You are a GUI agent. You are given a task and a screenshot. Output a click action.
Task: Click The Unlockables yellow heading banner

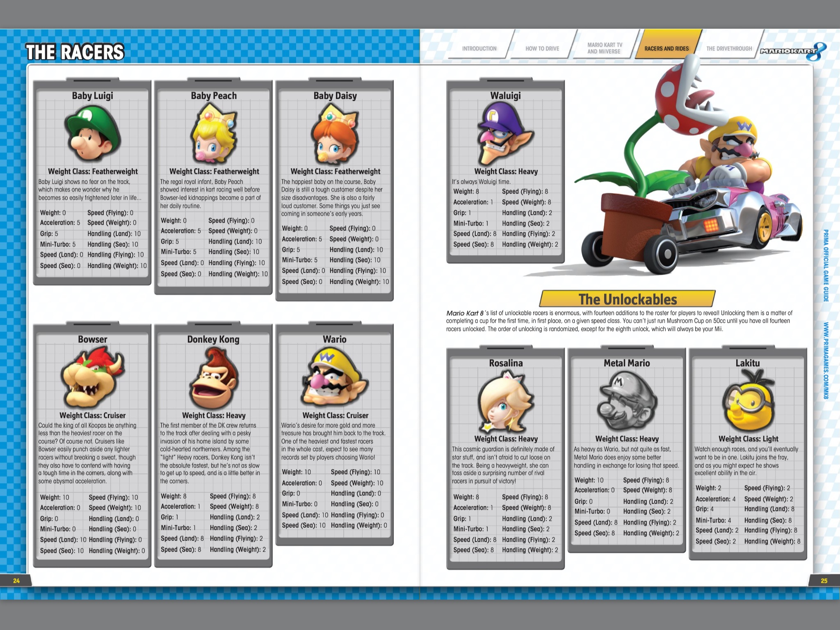pyautogui.click(x=628, y=299)
